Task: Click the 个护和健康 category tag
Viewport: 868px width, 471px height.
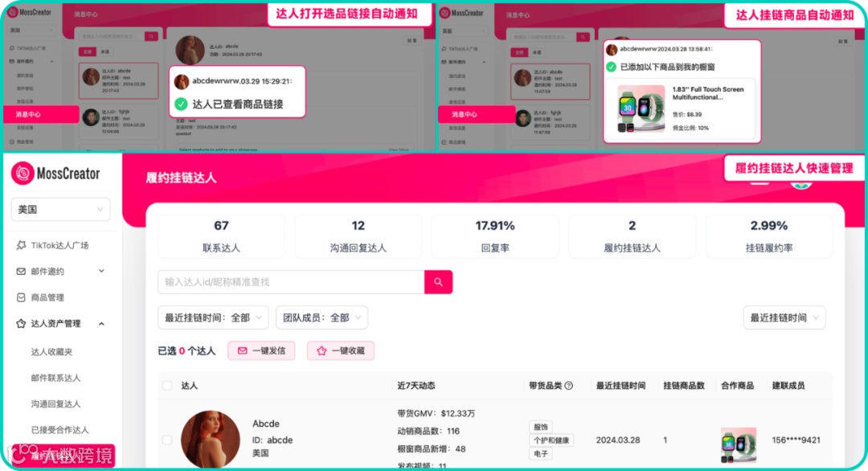Action: click(551, 440)
